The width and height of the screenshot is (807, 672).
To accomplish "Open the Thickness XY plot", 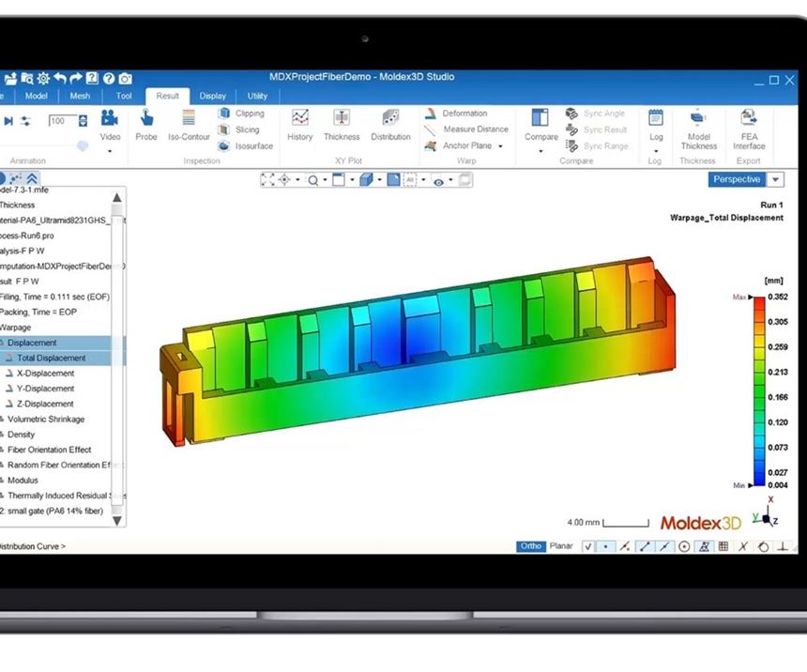I will tap(342, 125).
